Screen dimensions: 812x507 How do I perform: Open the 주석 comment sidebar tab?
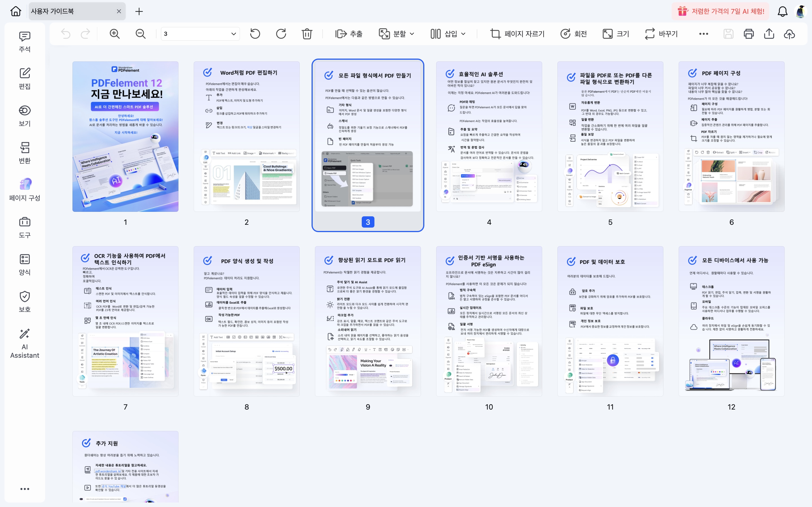click(x=25, y=42)
